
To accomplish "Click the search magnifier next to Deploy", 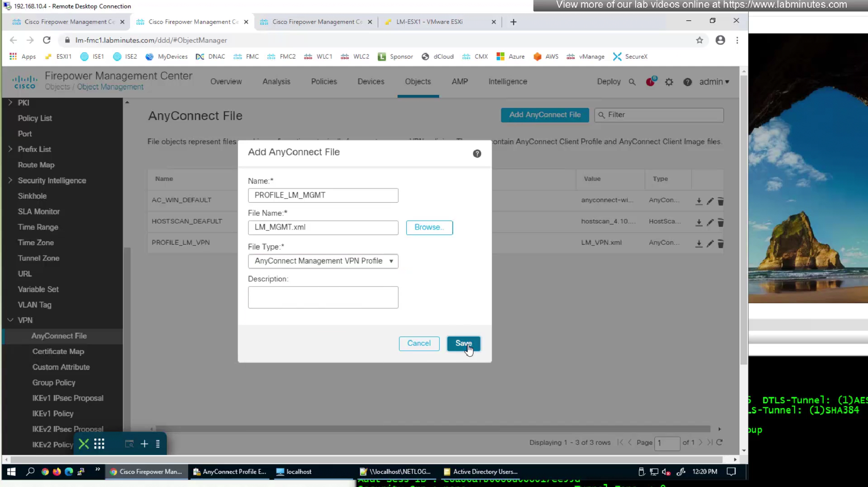I will 632,82.
